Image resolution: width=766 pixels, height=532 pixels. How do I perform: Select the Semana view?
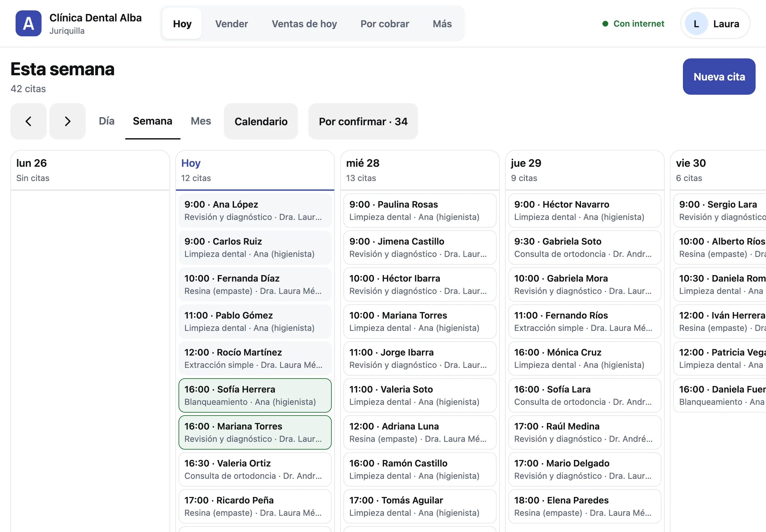pyautogui.click(x=153, y=121)
